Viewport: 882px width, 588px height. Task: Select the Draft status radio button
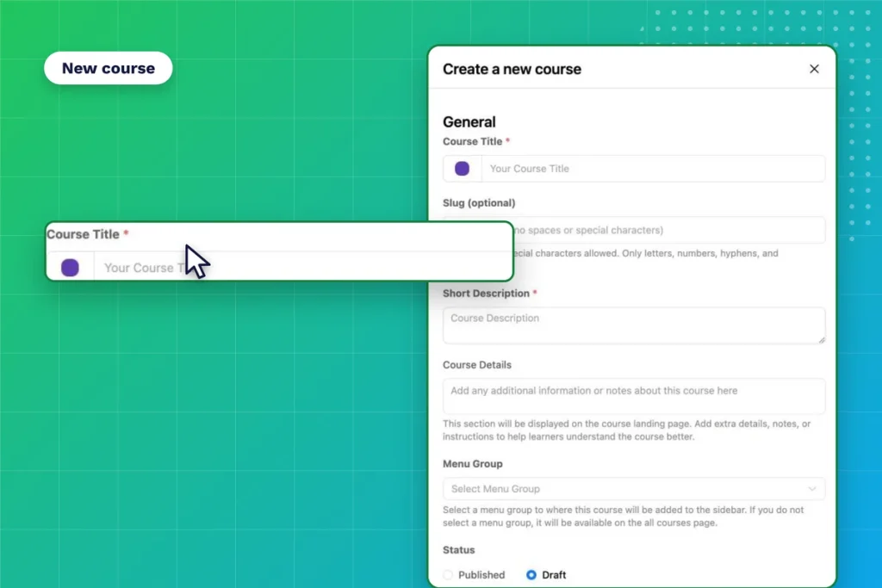531,574
